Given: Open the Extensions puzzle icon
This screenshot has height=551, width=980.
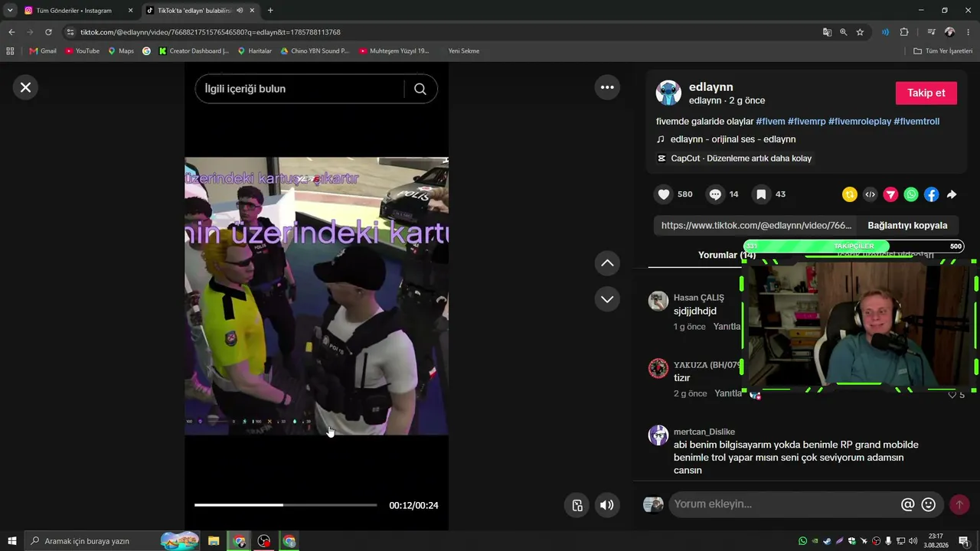Looking at the screenshot, I should pos(904,32).
